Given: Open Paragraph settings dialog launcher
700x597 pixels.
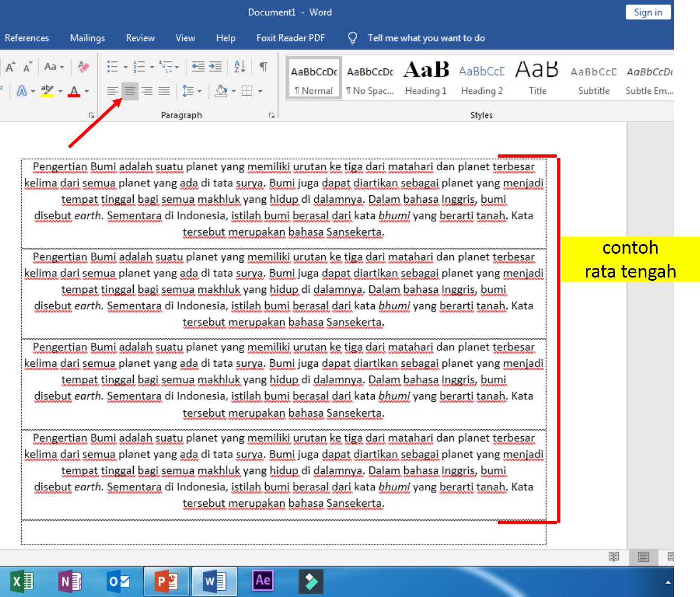Looking at the screenshot, I should 272,115.
